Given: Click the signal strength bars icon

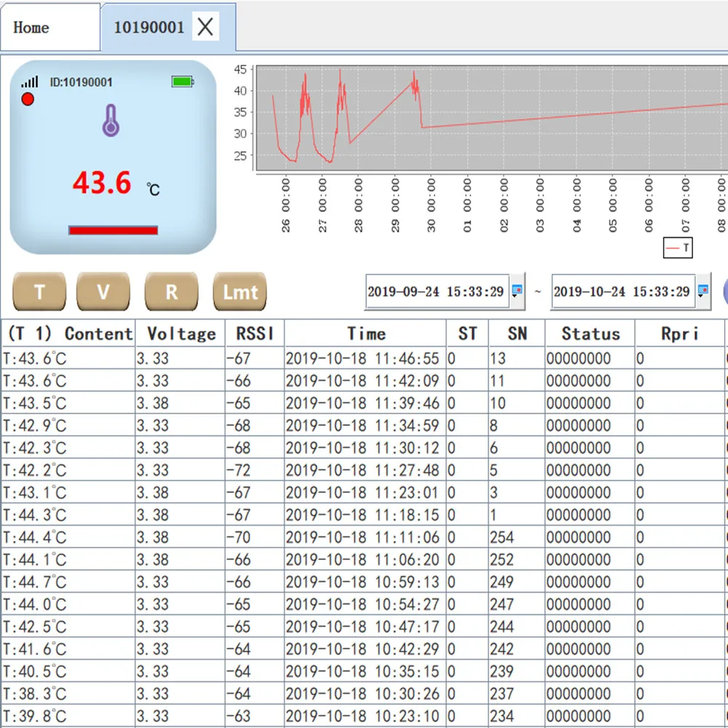Looking at the screenshot, I should pyautogui.click(x=30, y=82).
